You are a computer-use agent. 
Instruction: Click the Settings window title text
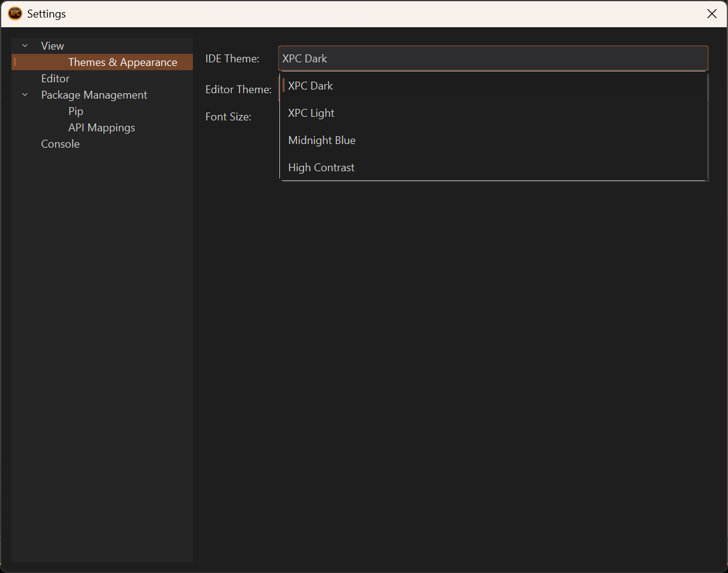(47, 14)
